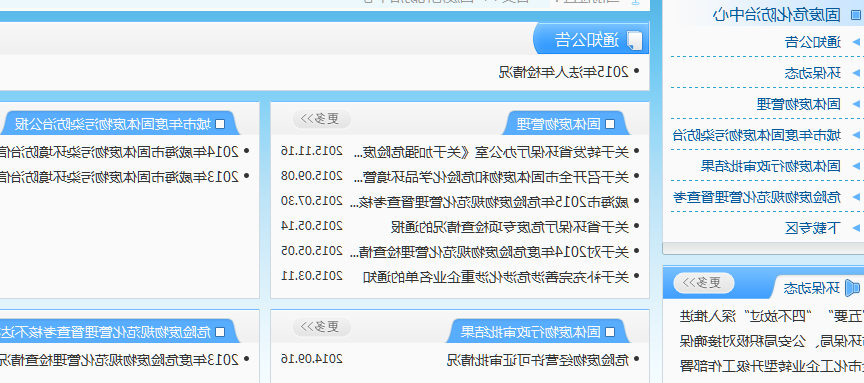Click the arrow icon beside sidebar 固体废物管理
This screenshot has width=864, height=383.
856,104
